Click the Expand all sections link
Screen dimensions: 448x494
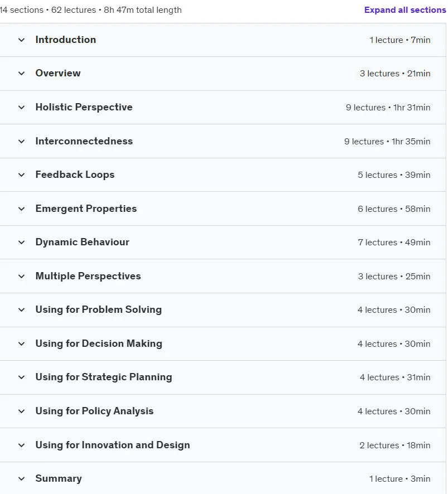(405, 10)
